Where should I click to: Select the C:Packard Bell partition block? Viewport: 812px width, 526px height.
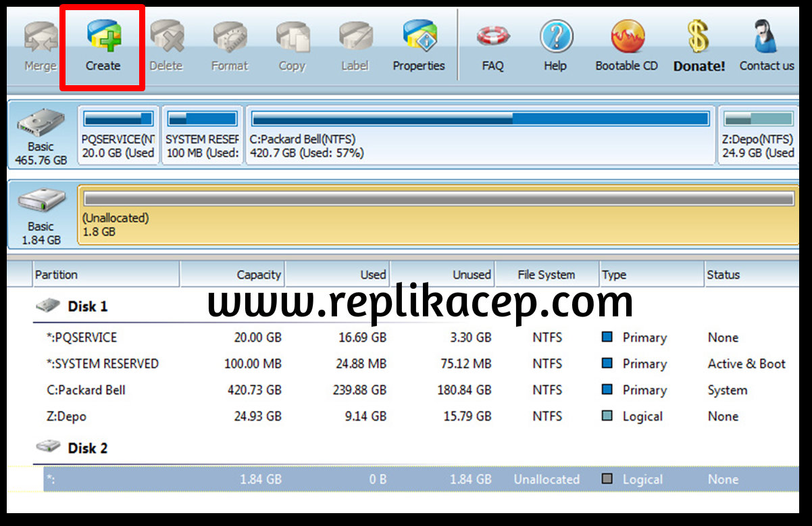click(480, 135)
